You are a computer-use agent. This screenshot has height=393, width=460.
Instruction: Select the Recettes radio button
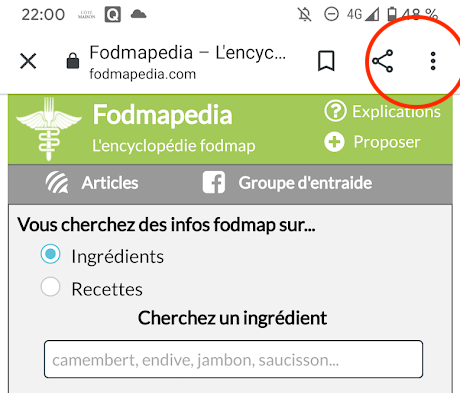(x=50, y=287)
